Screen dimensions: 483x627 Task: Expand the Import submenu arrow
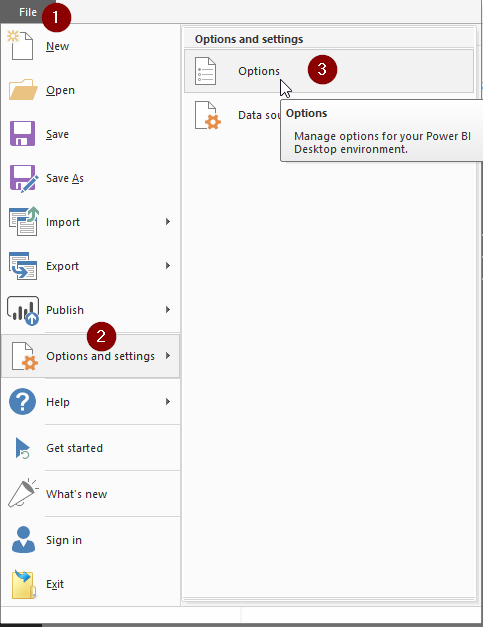pyautogui.click(x=168, y=222)
